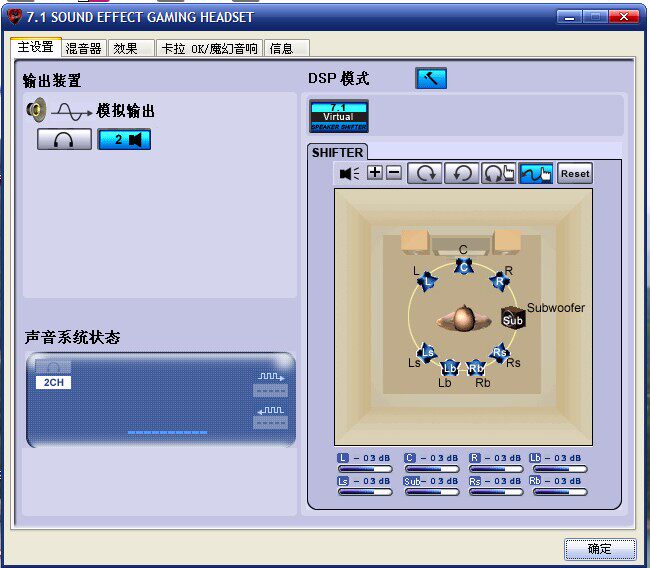Click the Center speaker in room view

(x=464, y=267)
